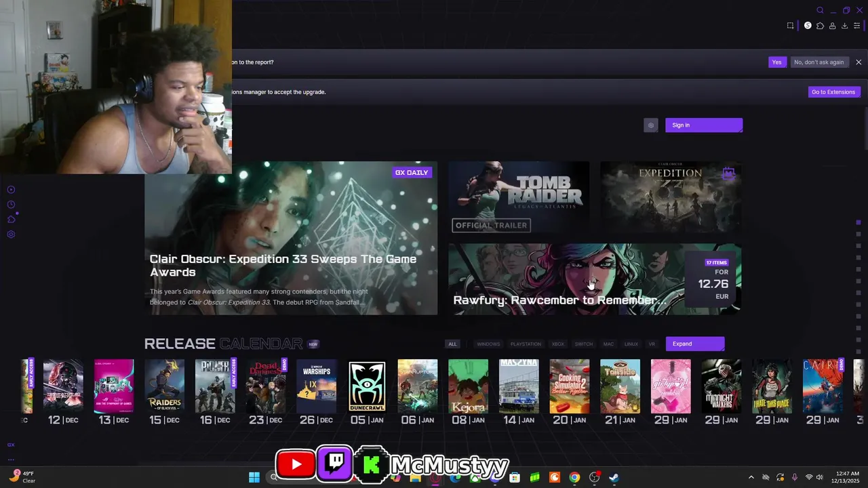Click the RELEASE CALENDAR heading
This screenshot has width=868, height=488.
pos(223,344)
